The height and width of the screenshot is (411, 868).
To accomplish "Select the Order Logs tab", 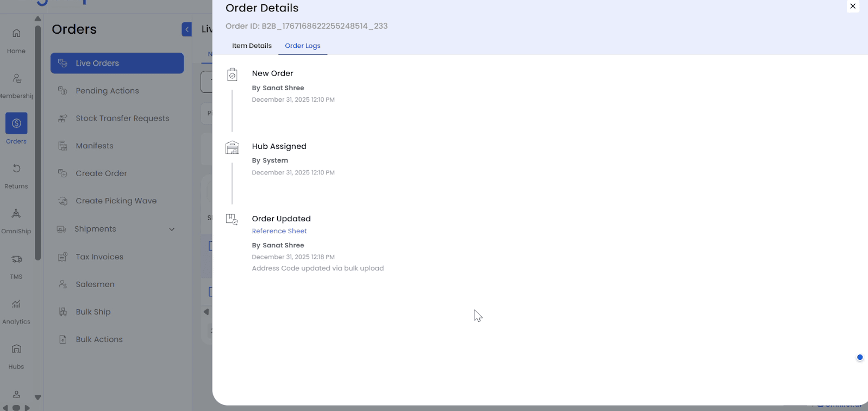I will pos(303,46).
